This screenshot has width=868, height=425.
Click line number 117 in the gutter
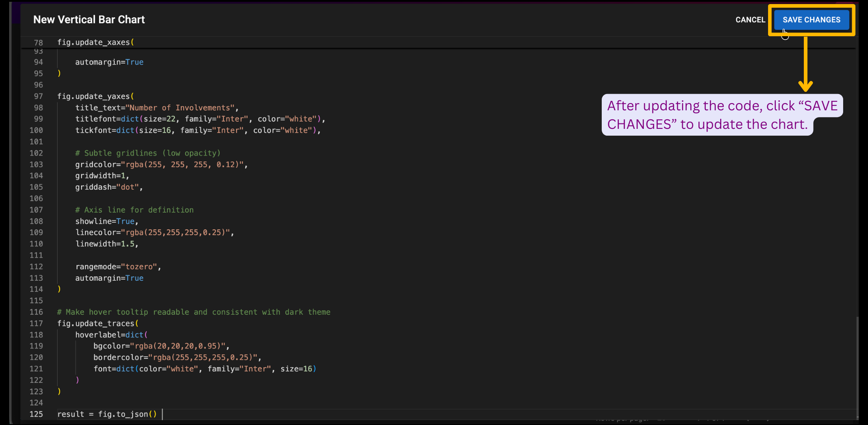[x=36, y=323]
